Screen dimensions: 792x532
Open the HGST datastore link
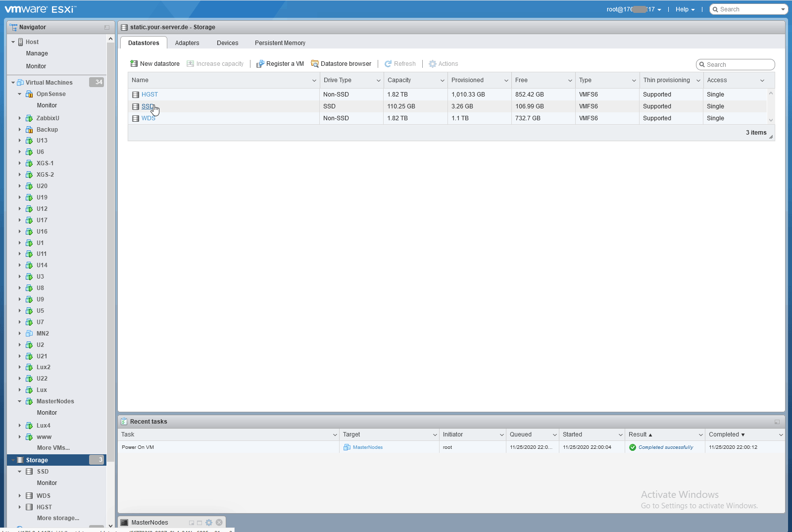149,95
